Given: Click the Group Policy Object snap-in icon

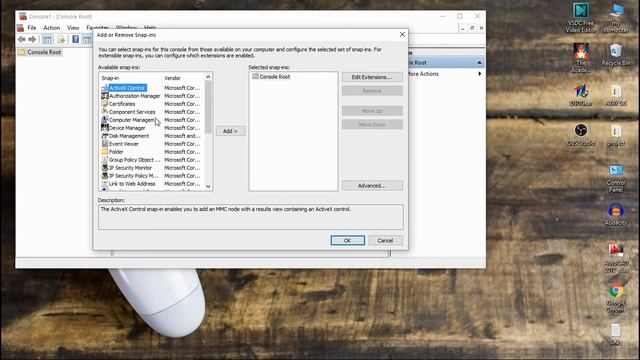Looking at the screenshot, I should click(x=104, y=160).
